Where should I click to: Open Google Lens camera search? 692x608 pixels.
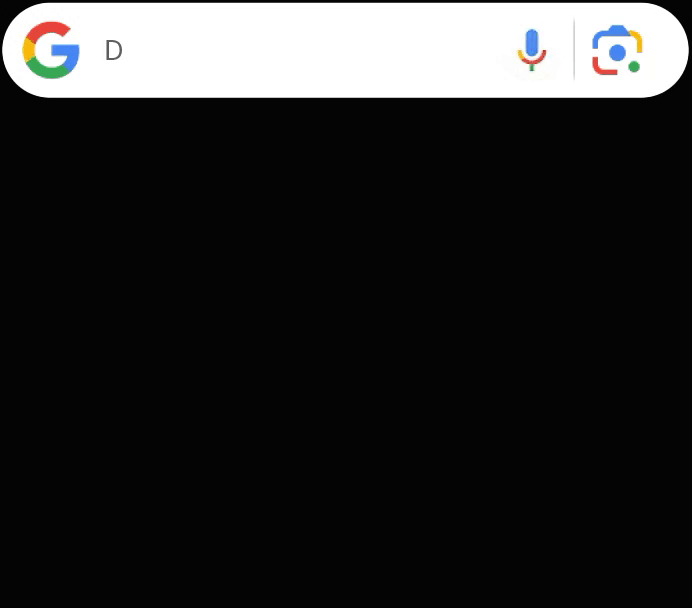click(617, 50)
